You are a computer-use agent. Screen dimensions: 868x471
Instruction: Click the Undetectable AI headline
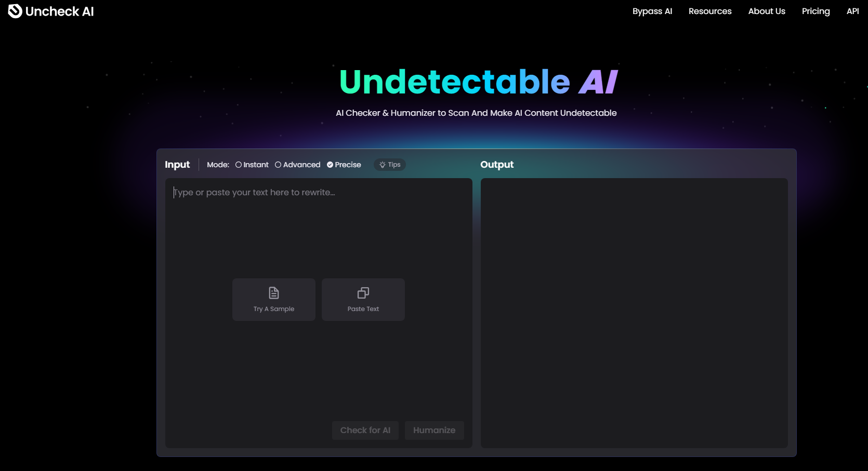478,82
